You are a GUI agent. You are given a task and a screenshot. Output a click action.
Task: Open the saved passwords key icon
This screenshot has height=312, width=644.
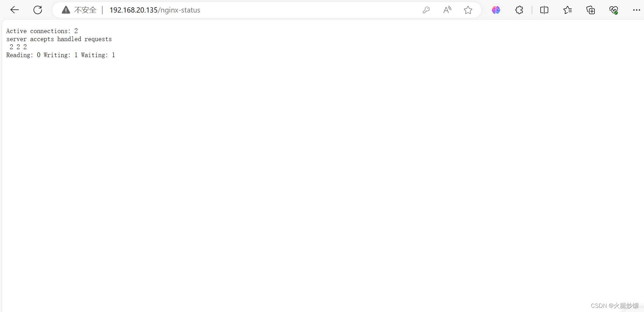[426, 10]
